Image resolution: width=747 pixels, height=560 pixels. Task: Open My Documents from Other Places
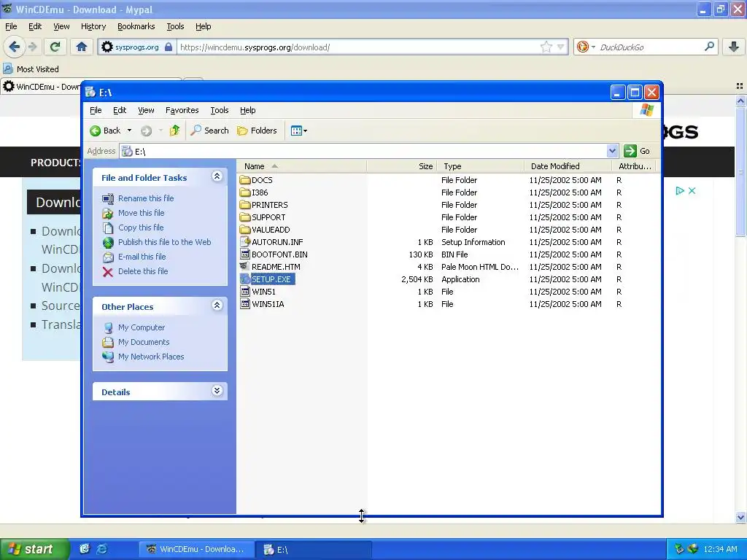click(144, 342)
